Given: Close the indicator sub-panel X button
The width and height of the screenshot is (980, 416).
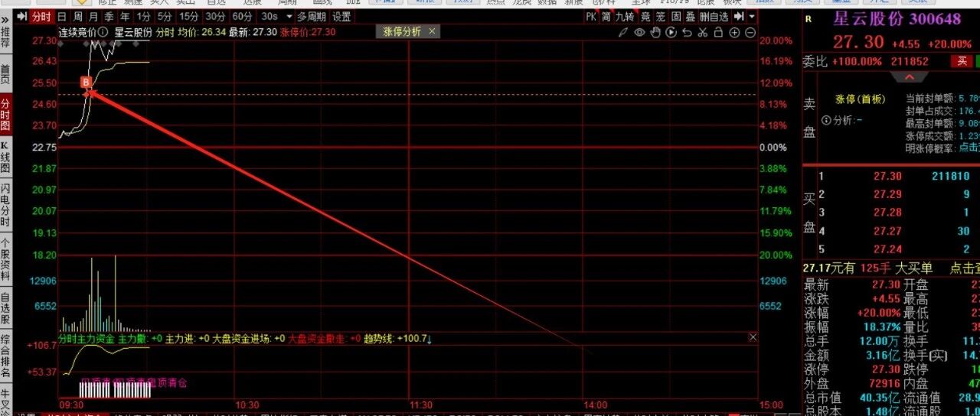Looking at the screenshot, I should coord(753,337).
